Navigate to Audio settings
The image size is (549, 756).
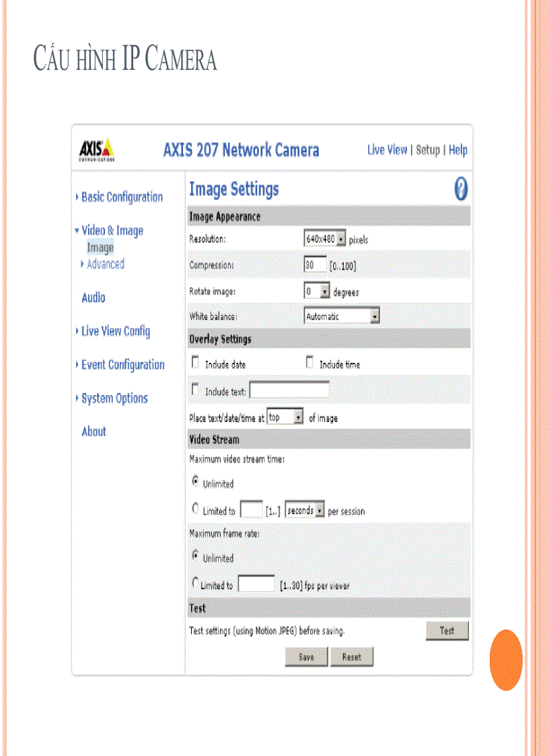pos(94,298)
